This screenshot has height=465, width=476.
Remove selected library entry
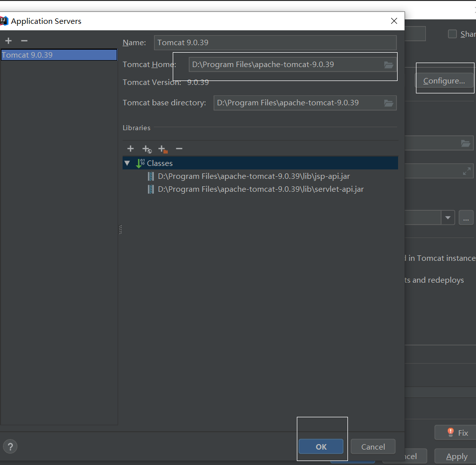click(x=179, y=149)
